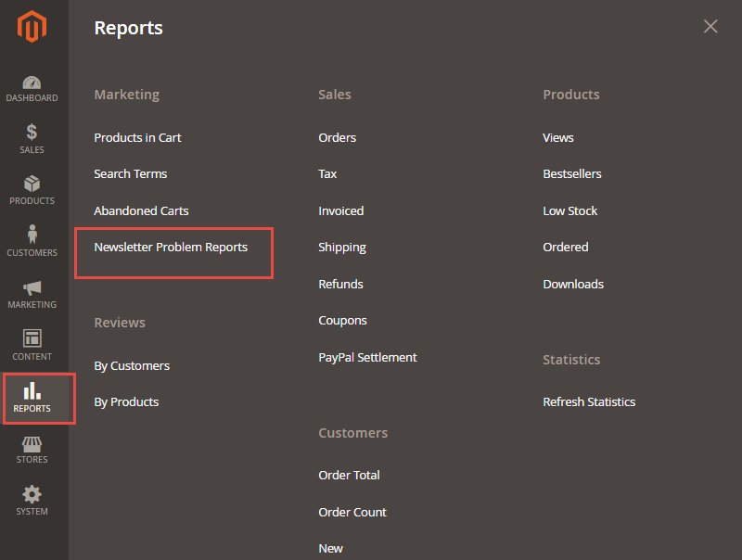Viewport: 742px width, 560px height.
Task: Open the Search Terms report
Action: point(131,174)
